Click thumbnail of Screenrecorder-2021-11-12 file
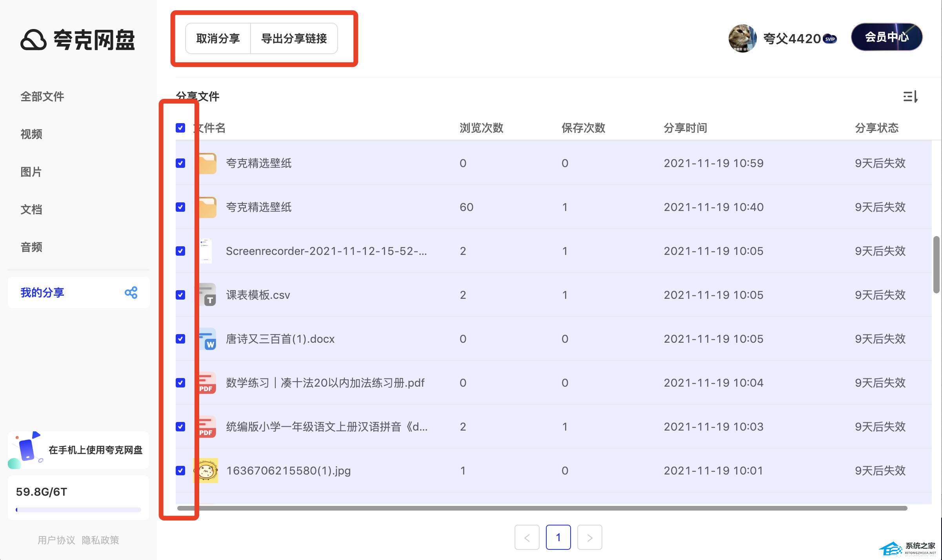The image size is (942, 560). pyautogui.click(x=205, y=251)
